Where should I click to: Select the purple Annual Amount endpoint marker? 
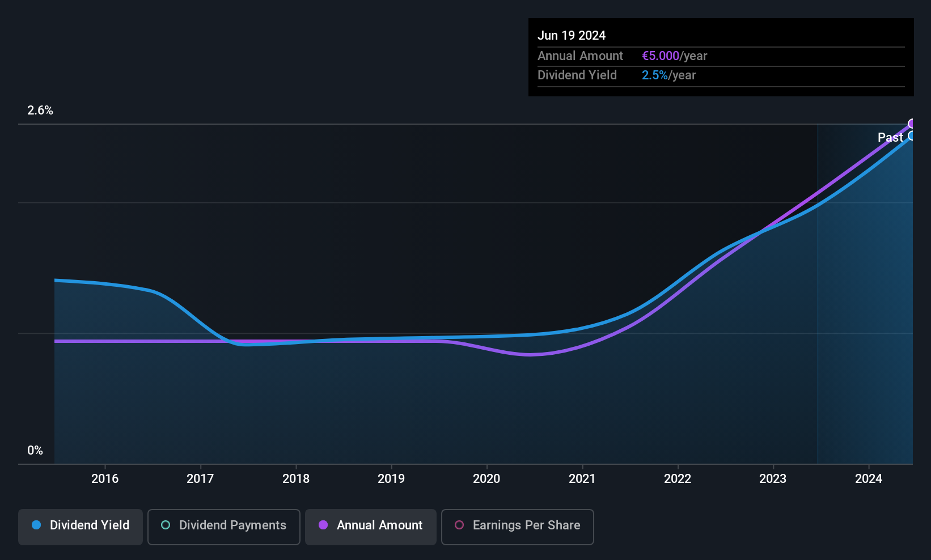912,124
